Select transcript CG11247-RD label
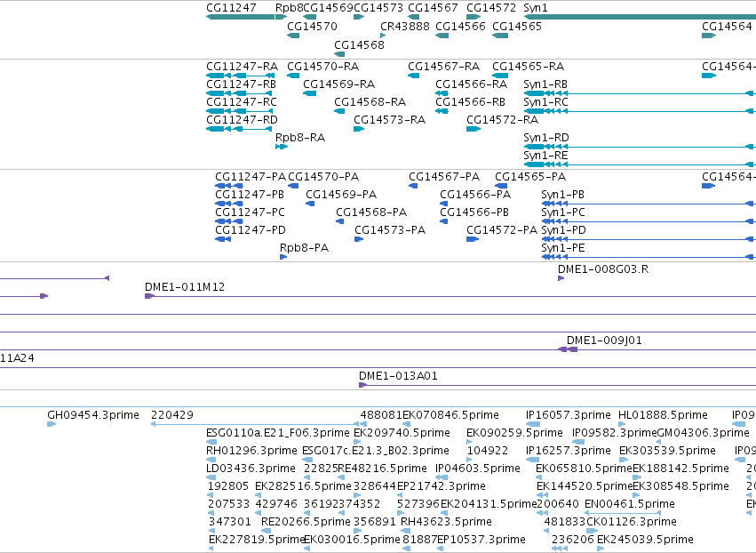756x553 pixels. pos(242,120)
